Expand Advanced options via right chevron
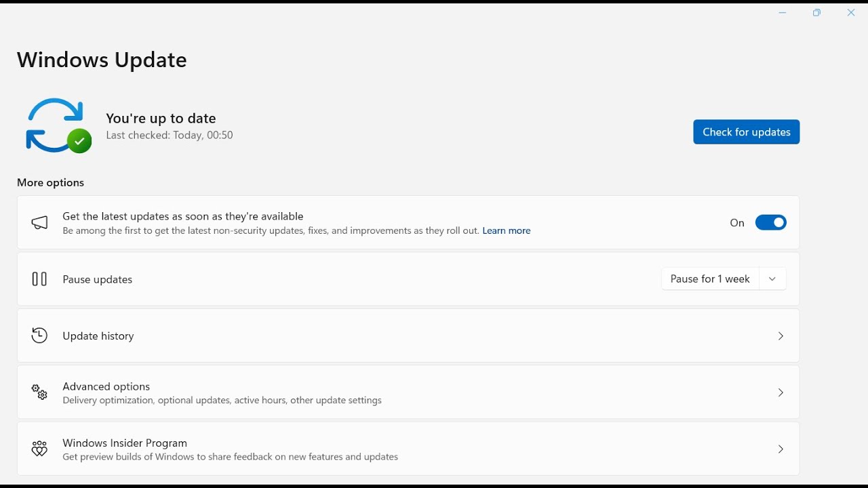868x488 pixels. [781, 393]
